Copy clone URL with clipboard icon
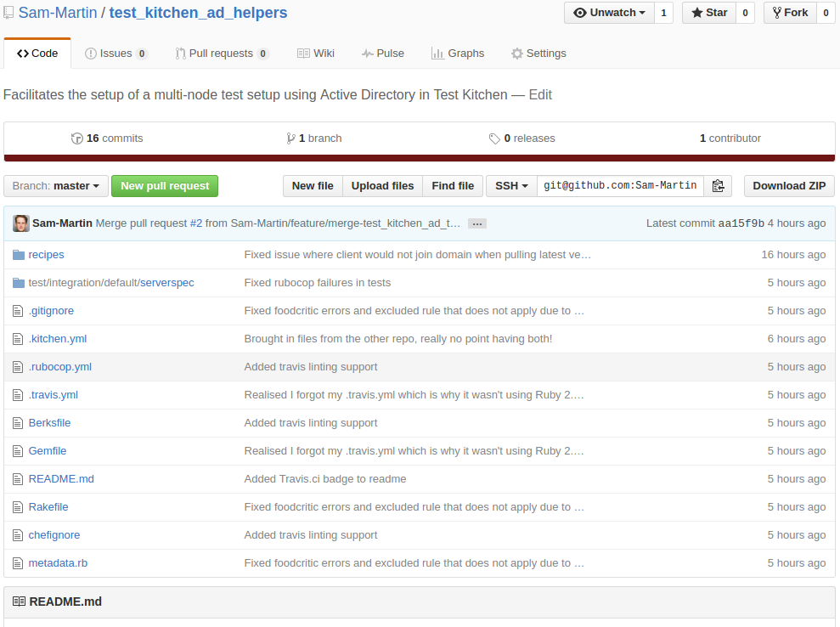The width and height of the screenshot is (840, 627). click(718, 186)
